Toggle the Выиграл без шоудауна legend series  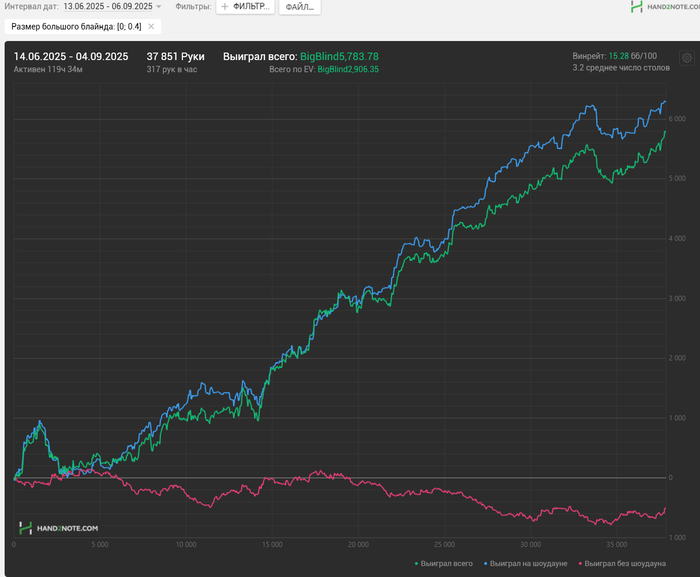click(x=625, y=564)
